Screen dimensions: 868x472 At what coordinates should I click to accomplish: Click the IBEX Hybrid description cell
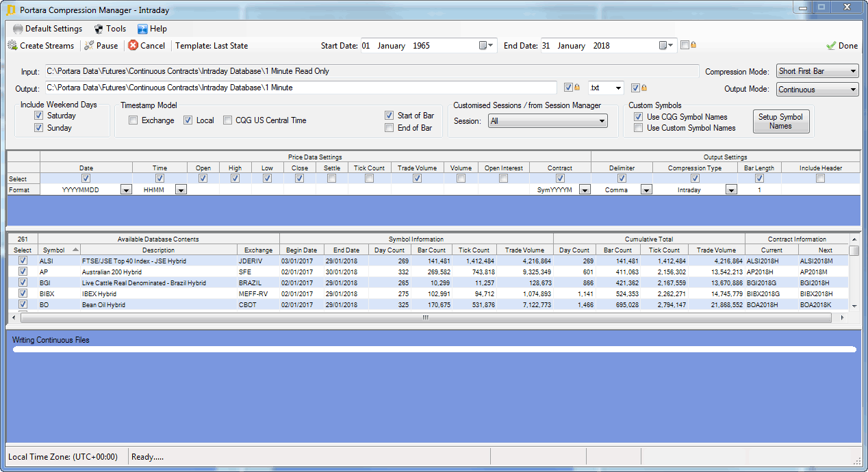[x=159, y=293]
